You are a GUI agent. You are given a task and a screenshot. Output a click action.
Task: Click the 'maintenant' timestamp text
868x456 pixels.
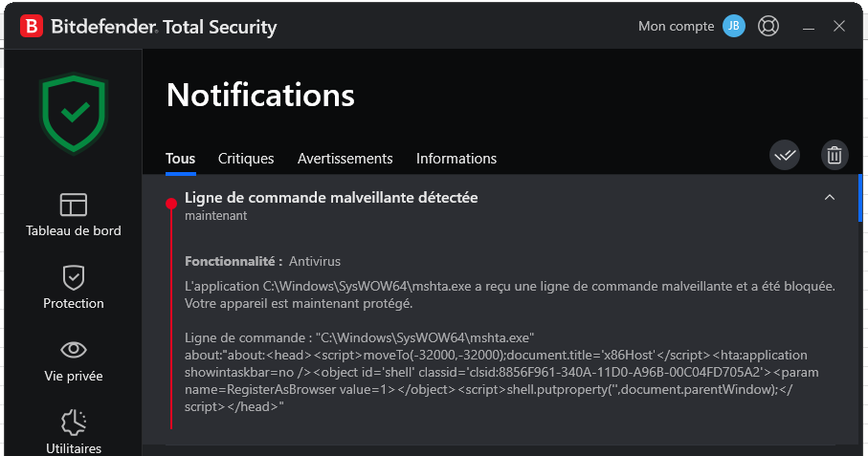pos(216,215)
